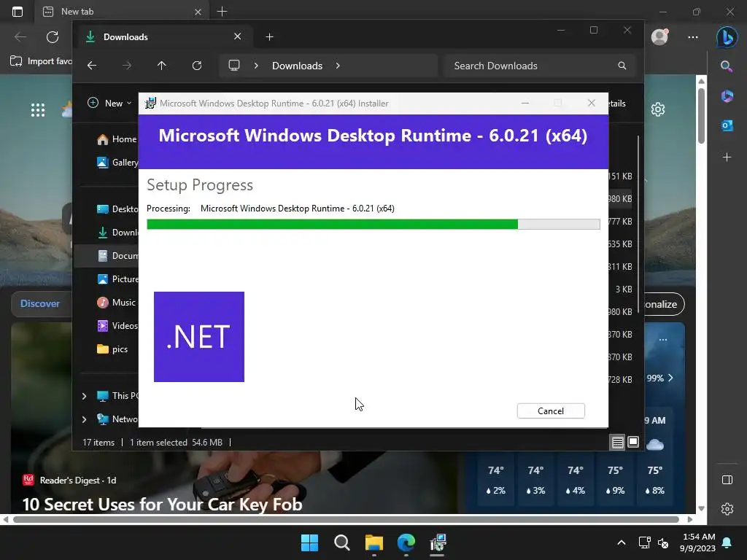
Task: Expand chevron after Downloads in address bar
Action: pos(338,66)
